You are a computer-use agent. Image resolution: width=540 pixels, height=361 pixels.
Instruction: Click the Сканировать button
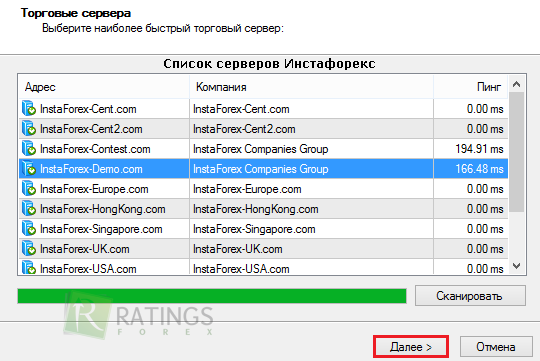pyautogui.click(x=470, y=296)
